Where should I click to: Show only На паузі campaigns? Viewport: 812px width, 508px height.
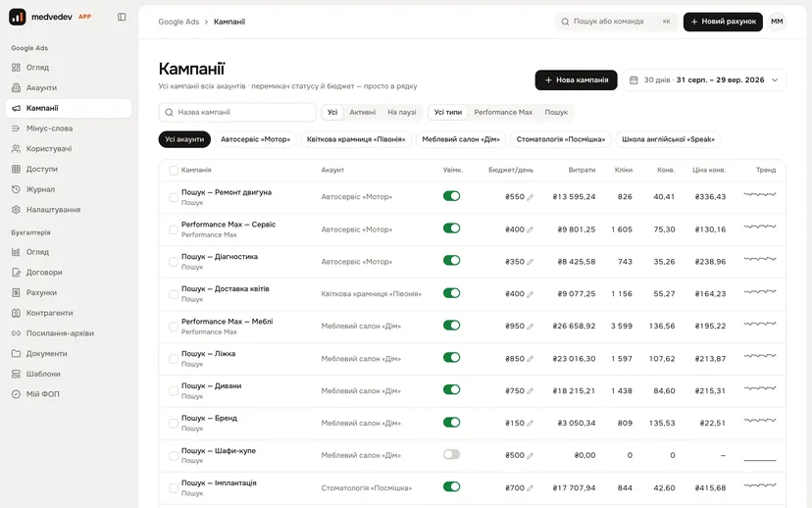[x=402, y=113]
